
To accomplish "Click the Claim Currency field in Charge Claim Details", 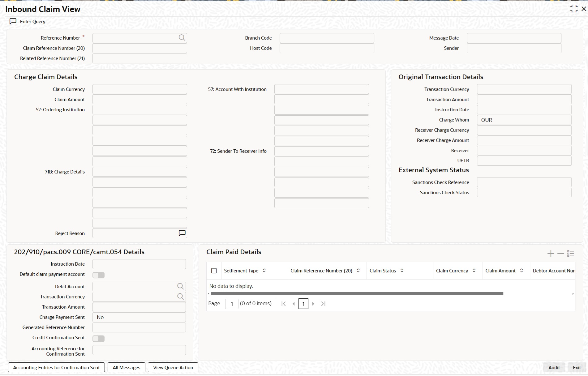I will pyautogui.click(x=140, y=89).
